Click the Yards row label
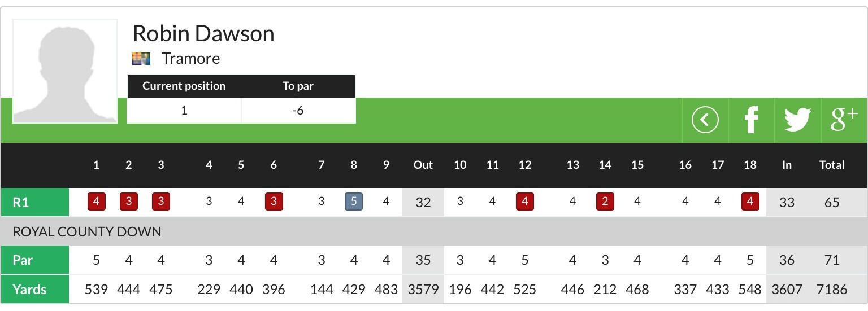This screenshot has width=868, height=311. coord(29,290)
